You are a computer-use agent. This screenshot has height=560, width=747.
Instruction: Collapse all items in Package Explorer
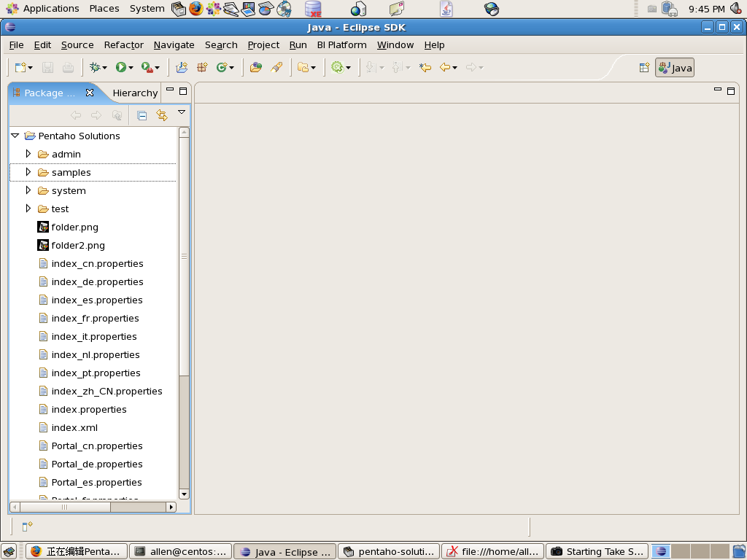click(142, 115)
